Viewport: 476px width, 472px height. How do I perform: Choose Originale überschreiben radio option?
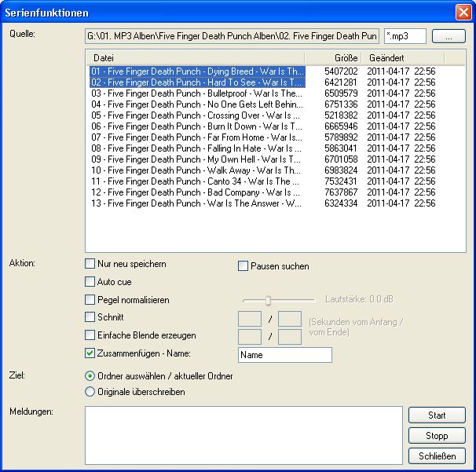point(90,392)
